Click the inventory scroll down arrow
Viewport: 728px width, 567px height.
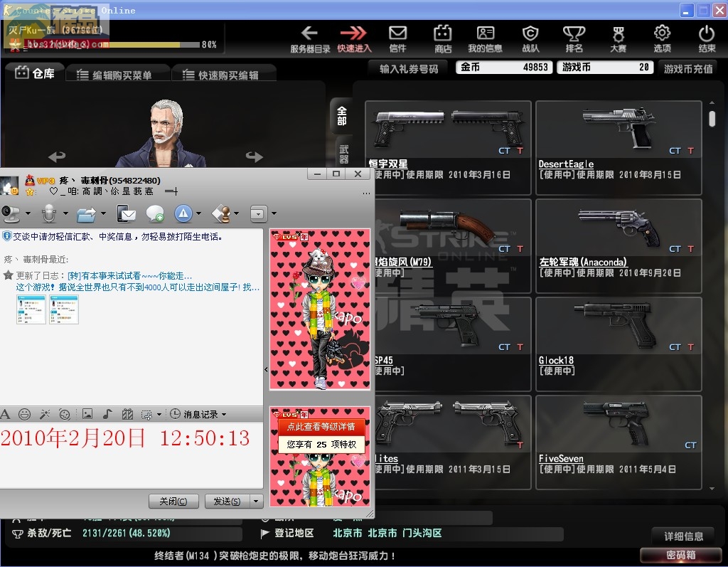(712, 489)
